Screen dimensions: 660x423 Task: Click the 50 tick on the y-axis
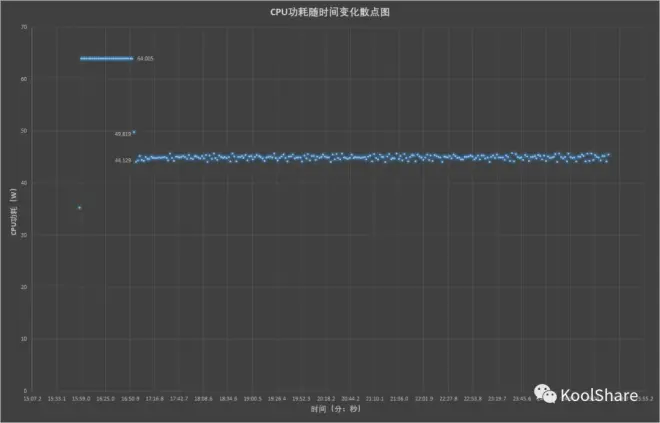tap(23, 131)
